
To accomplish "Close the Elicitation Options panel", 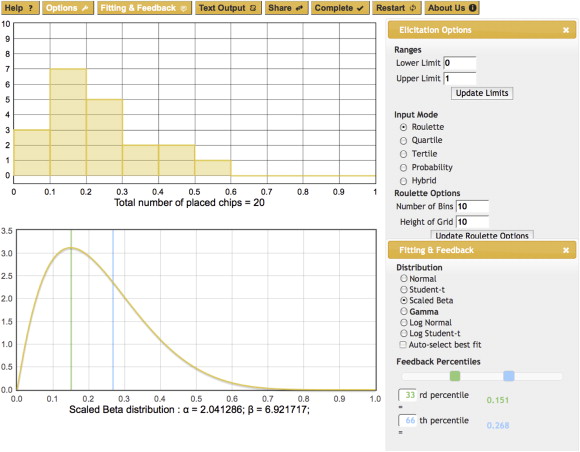I will (566, 30).
